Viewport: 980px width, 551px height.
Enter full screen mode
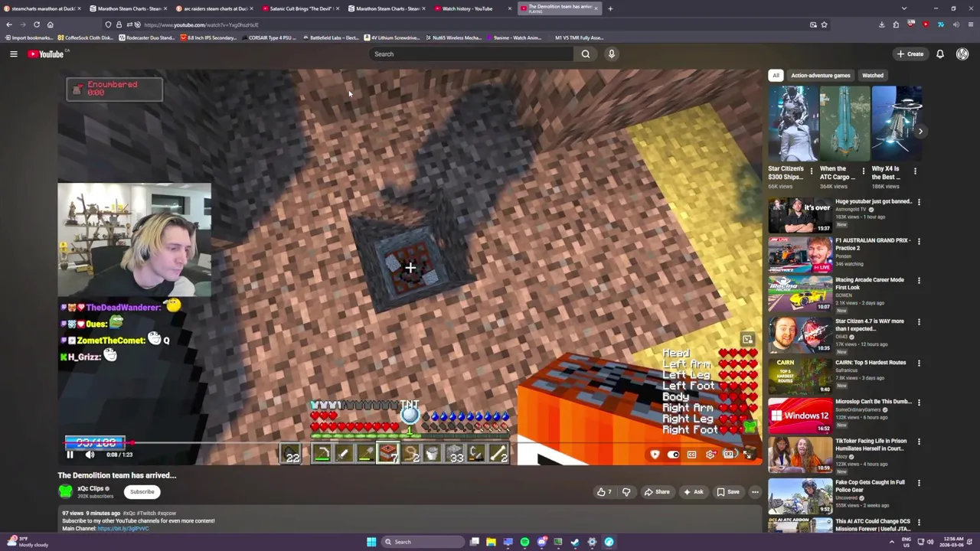[x=748, y=455]
